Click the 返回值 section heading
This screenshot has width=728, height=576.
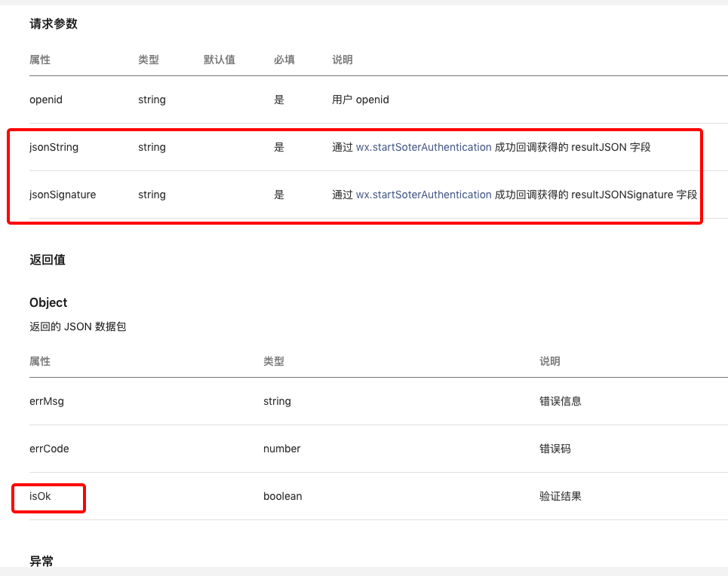[x=48, y=259]
